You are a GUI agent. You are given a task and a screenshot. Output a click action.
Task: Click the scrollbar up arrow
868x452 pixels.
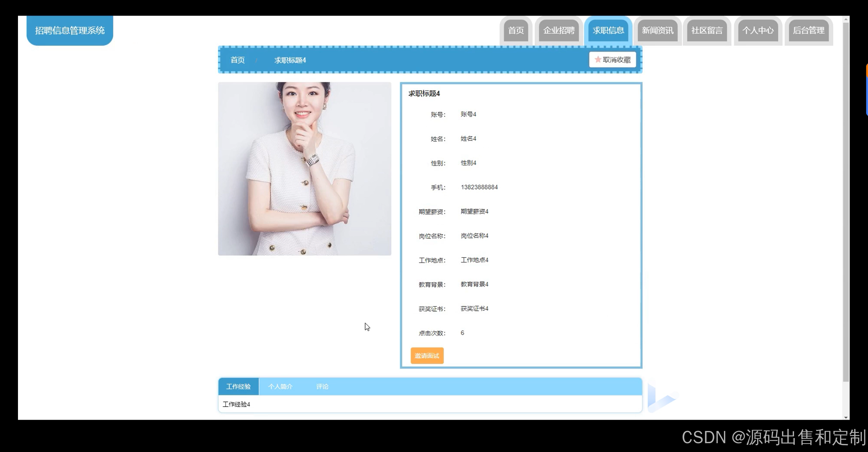(846, 19)
